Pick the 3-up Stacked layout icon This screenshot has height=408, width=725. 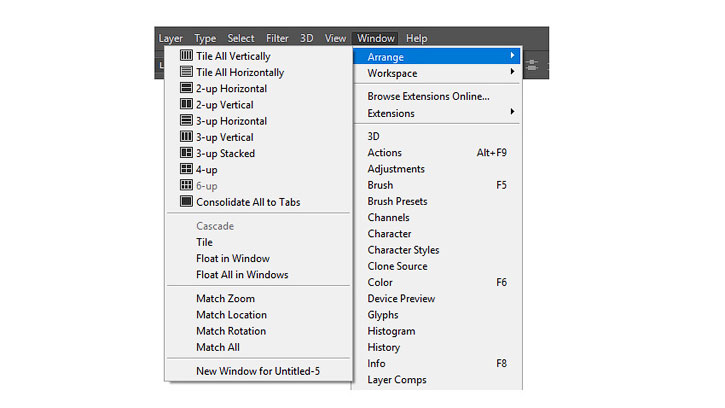click(186, 153)
